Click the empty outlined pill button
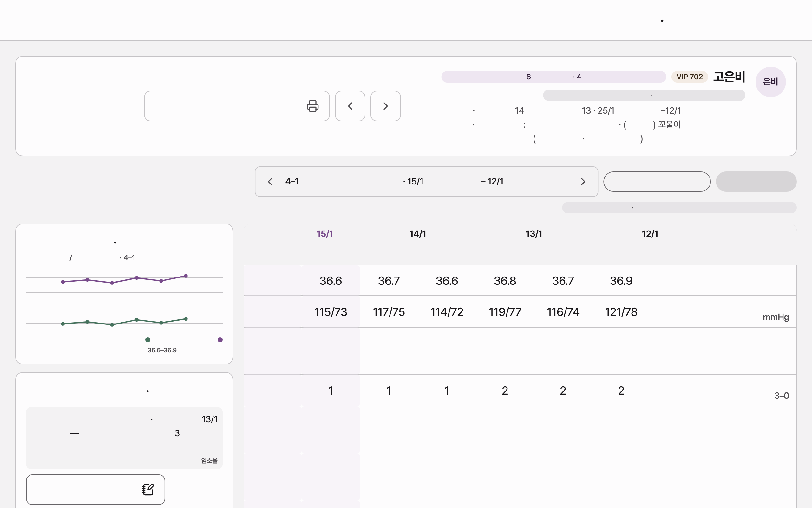The width and height of the screenshot is (812, 508). click(x=657, y=181)
